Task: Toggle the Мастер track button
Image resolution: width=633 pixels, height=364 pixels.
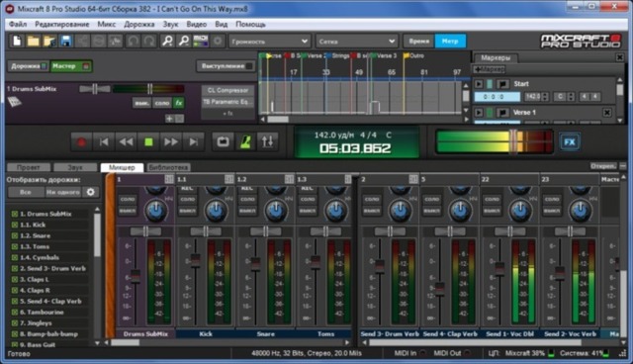Action: 71,66
